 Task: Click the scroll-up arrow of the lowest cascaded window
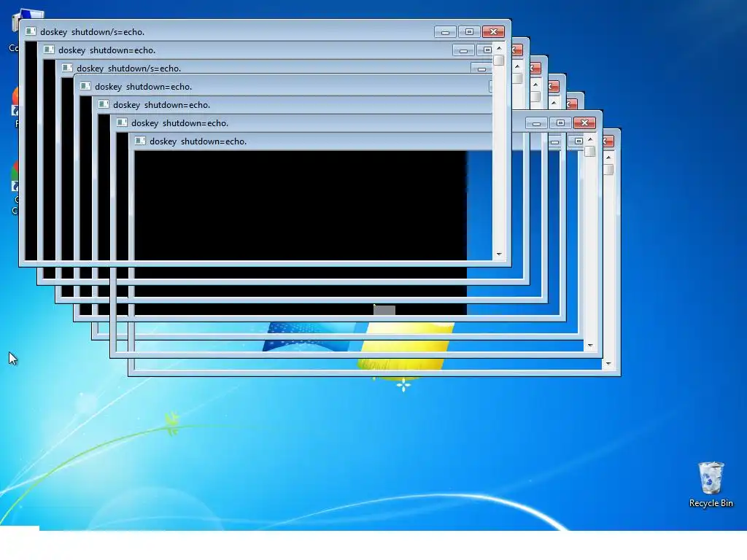tap(608, 157)
